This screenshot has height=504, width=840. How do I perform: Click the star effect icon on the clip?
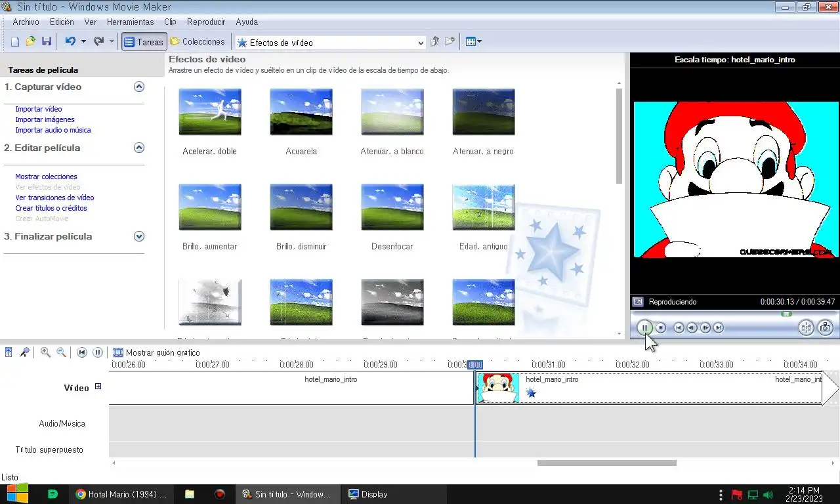pos(531,392)
